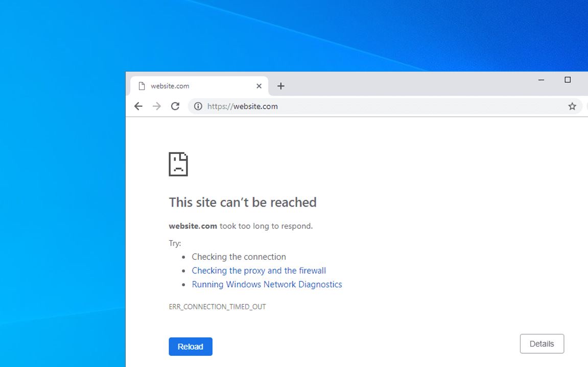Click the back navigation arrow

tap(138, 106)
